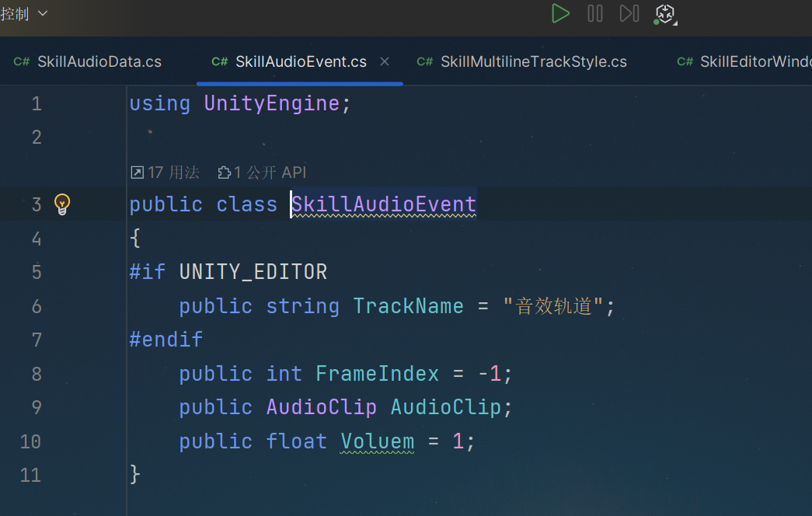Click the Step frame icon
Image resolution: width=812 pixels, height=516 pixels.
click(629, 13)
